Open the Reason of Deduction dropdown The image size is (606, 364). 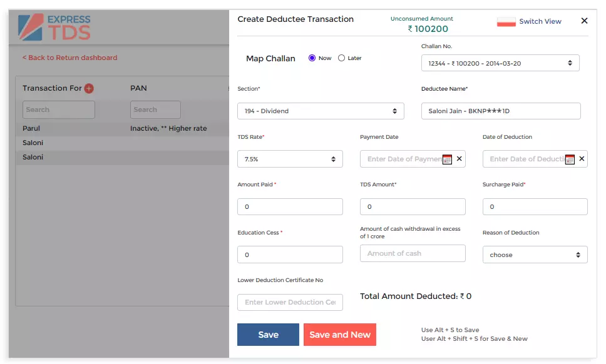(x=535, y=255)
